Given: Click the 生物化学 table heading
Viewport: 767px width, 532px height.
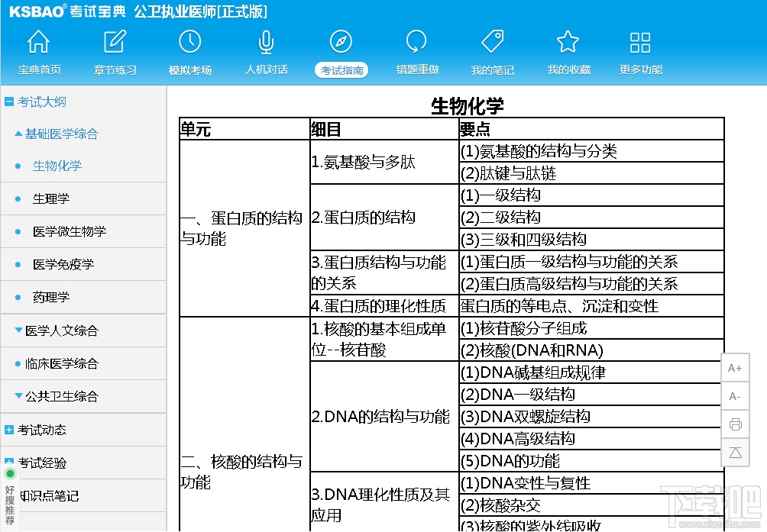Looking at the screenshot, I should pyautogui.click(x=467, y=106).
